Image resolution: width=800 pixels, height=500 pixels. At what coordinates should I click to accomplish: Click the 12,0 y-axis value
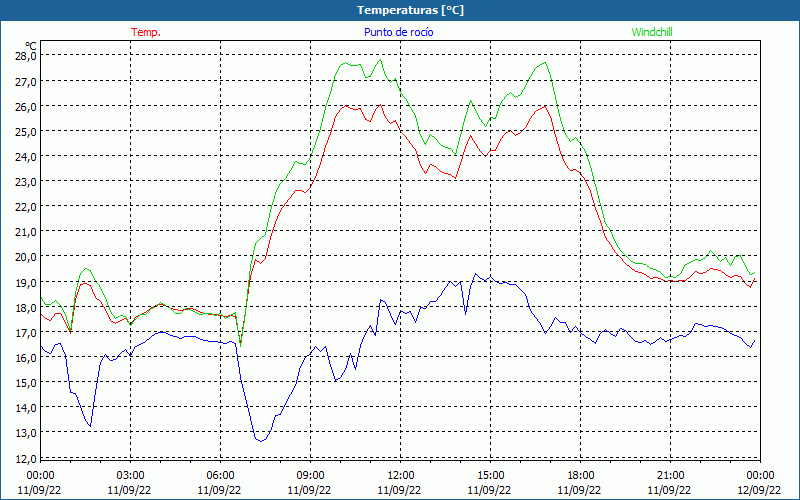25,458
